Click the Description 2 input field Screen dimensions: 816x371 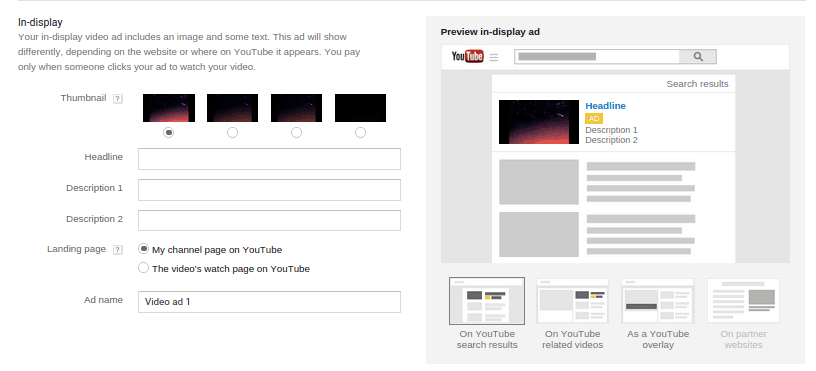tap(269, 220)
